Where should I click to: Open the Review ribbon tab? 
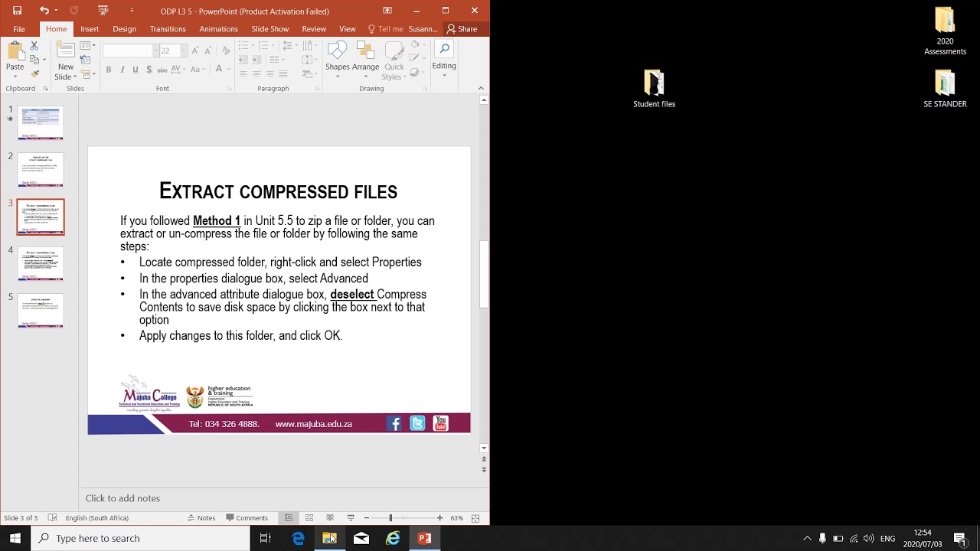click(314, 29)
